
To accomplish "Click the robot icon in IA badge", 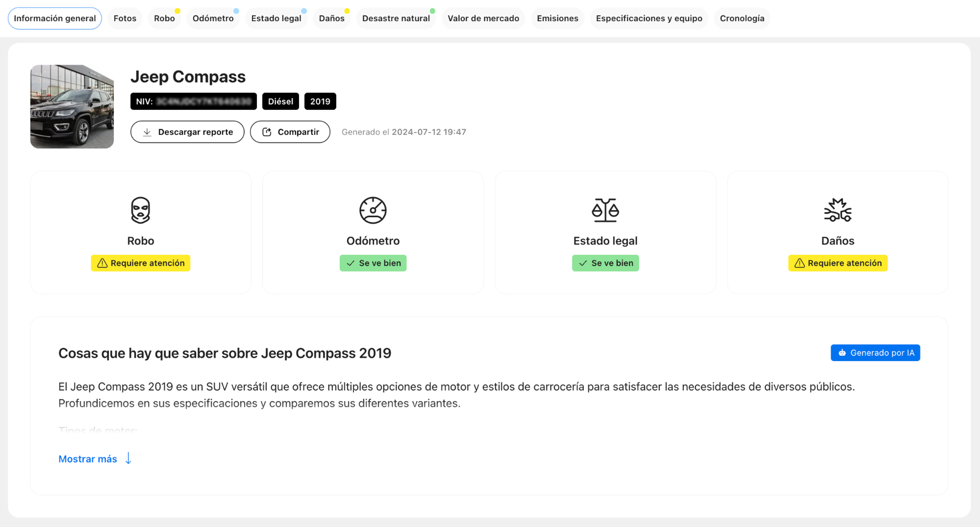I will pos(842,353).
